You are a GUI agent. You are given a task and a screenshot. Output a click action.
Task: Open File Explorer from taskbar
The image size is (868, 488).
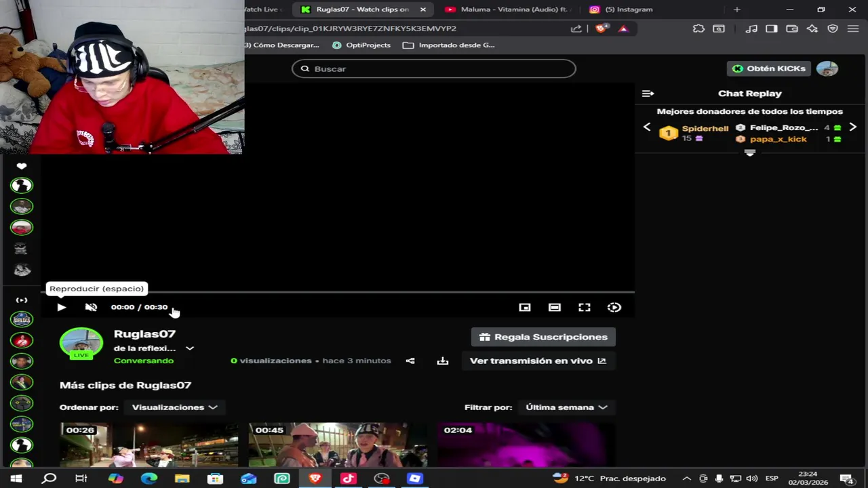[x=182, y=479]
